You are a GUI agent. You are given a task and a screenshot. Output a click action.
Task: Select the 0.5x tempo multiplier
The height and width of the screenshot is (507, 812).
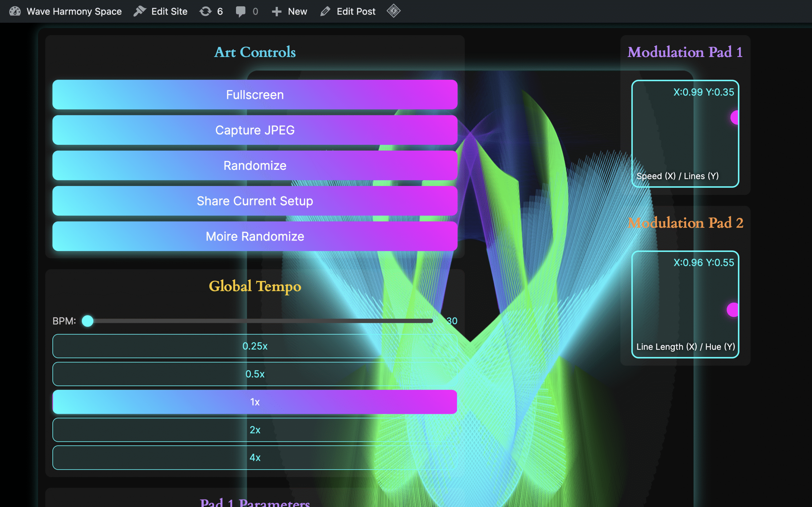(255, 374)
